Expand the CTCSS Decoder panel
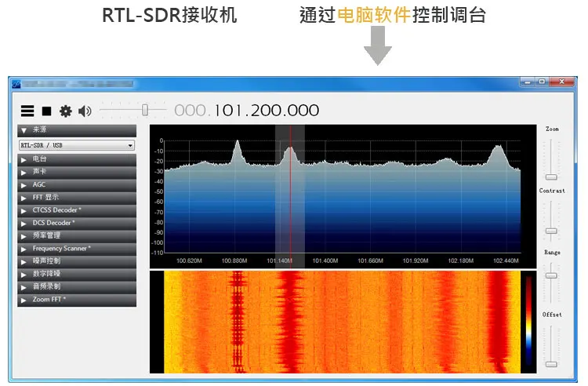Viewport: 588px width, 386px height. (77, 210)
